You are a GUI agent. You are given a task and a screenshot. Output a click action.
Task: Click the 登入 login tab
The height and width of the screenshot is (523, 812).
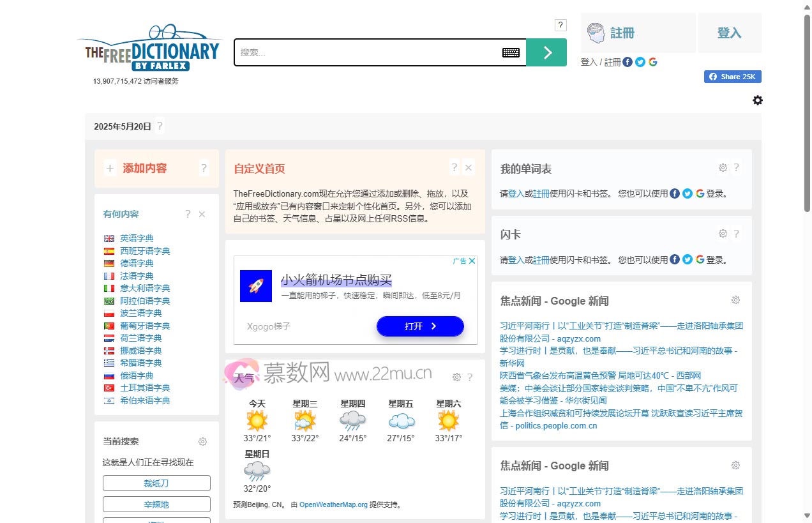[729, 33]
